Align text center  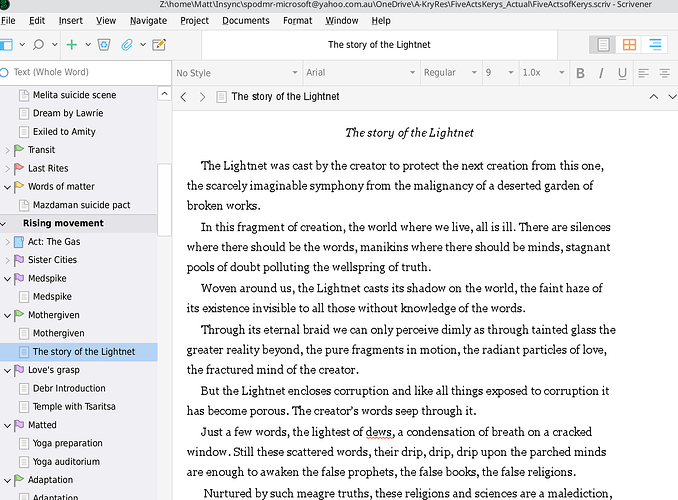665,73
